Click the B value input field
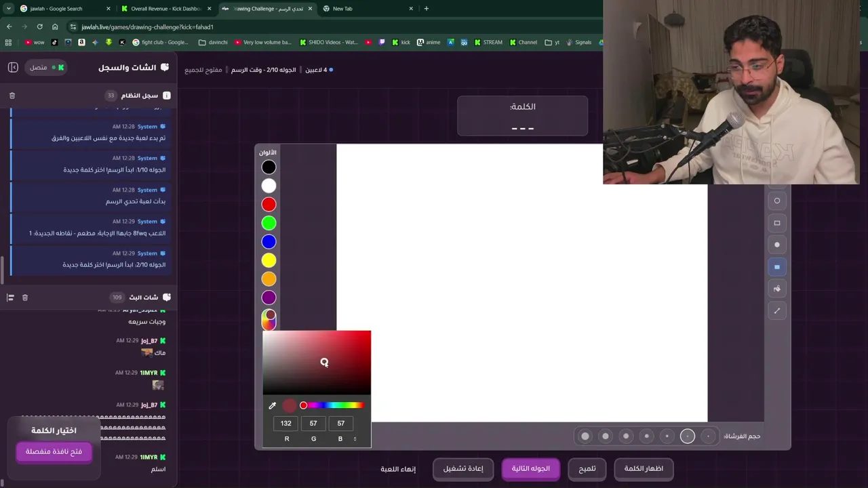This screenshot has height=488, width=868. coord(340,424)
